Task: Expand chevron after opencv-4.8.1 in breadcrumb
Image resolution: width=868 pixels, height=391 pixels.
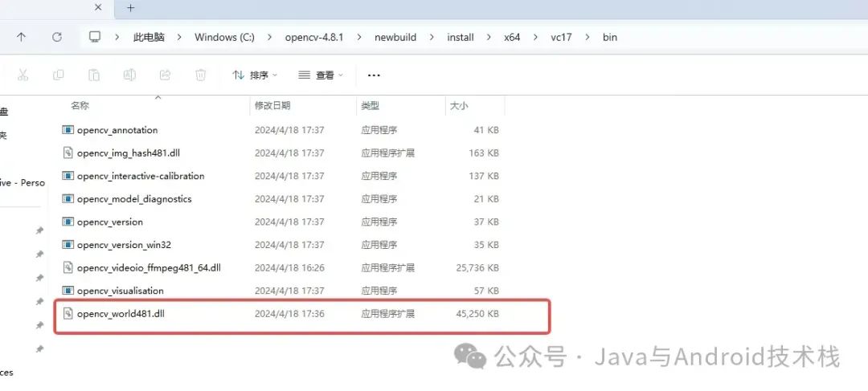Action: pos(359,38)
